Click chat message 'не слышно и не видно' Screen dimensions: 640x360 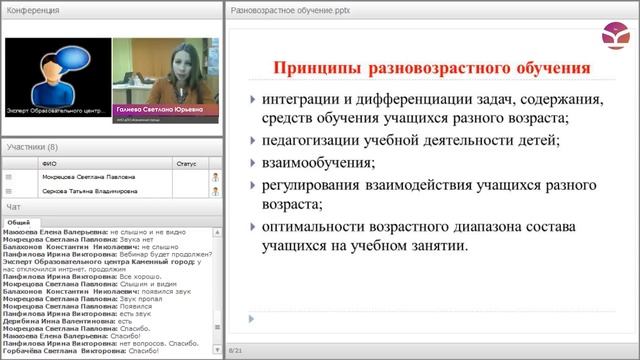(148, 232)
